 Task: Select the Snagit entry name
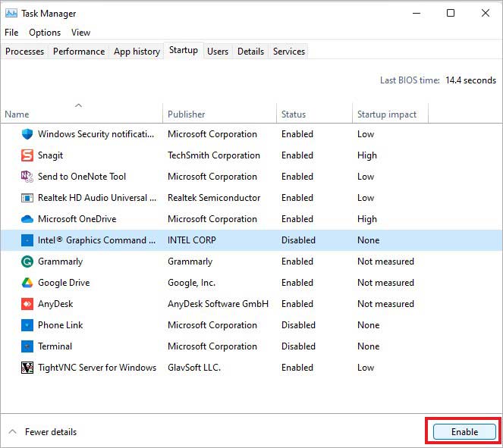[50, 155]
